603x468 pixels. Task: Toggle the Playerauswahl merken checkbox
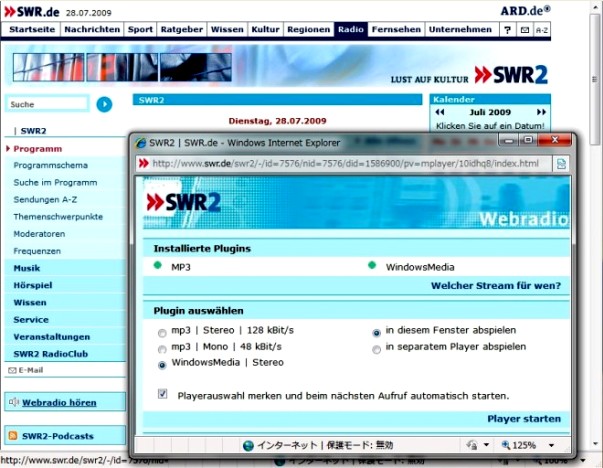point(162,394)
